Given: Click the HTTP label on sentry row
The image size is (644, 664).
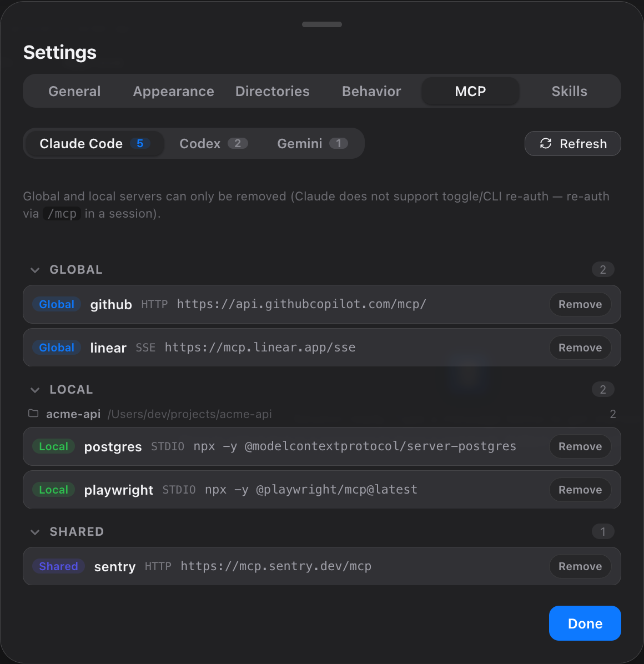Looking at the screenshot, I should 158,566.
